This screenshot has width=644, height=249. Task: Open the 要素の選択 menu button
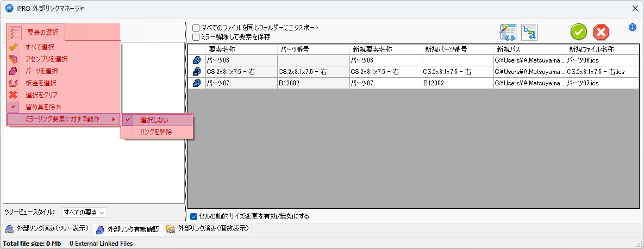(36, 32)
